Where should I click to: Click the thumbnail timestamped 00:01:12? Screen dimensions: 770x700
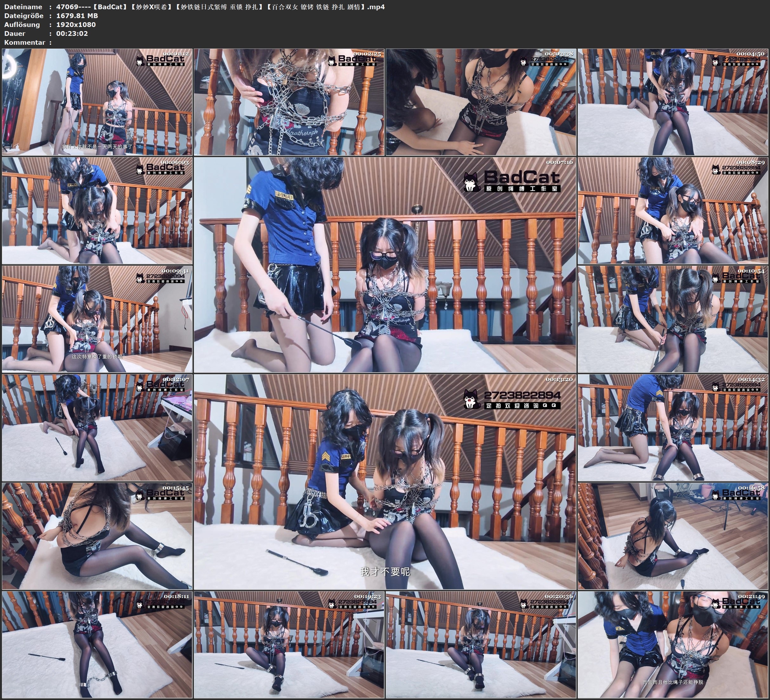97,102
